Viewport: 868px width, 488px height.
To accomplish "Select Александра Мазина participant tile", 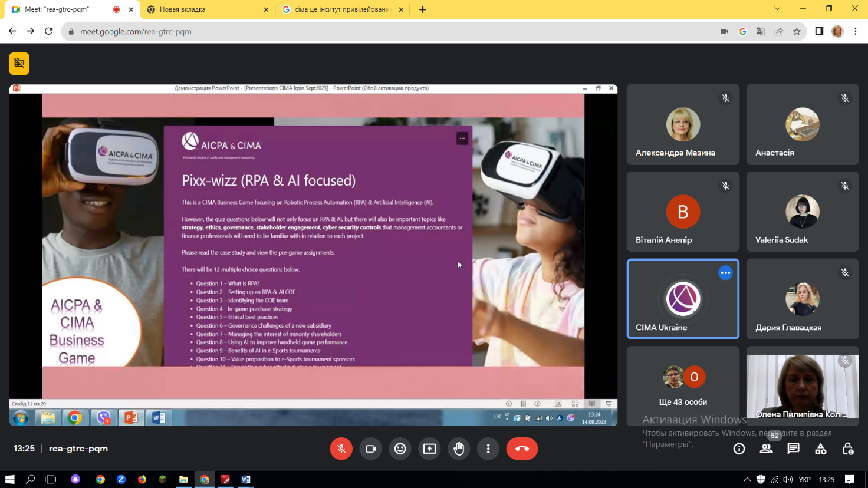I will point(683,124).
